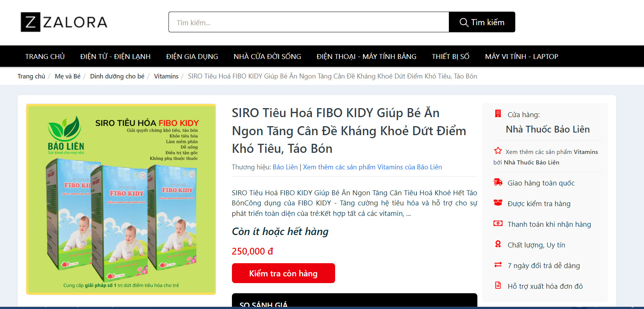Click the delivery truck icon
This screenshot has width=644, height=309.
click(x=498, y=182)
